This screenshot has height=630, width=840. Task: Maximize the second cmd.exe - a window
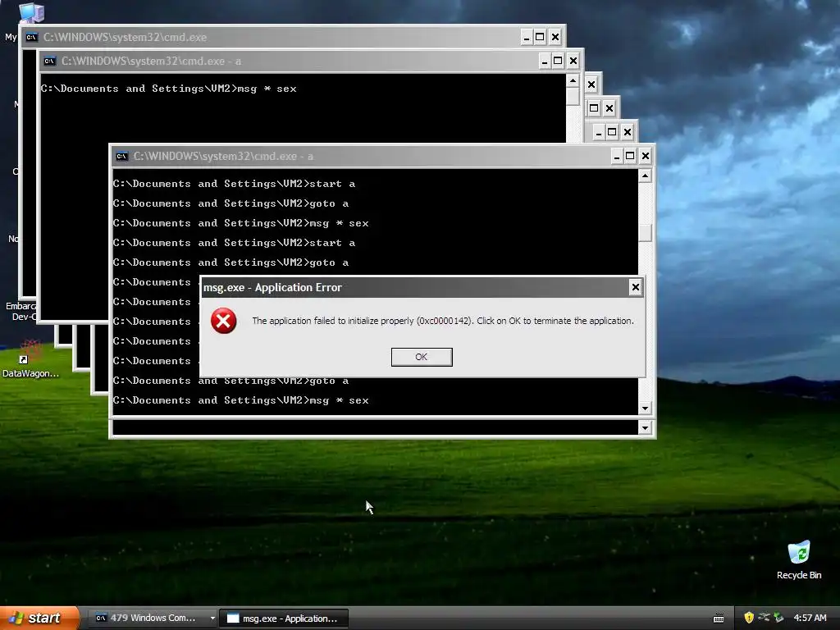point(558,61)
